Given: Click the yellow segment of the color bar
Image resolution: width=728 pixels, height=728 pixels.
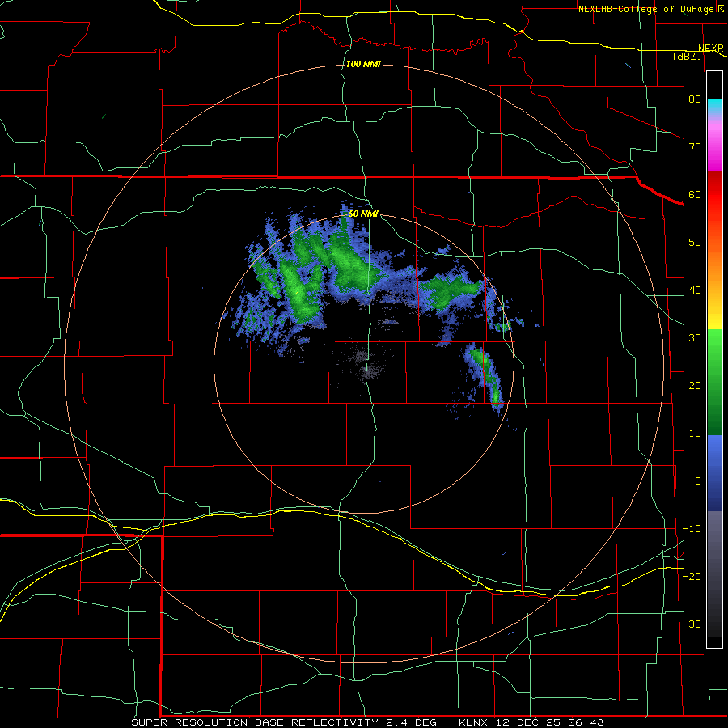Looking at the screenshot, I should [714, 321].
